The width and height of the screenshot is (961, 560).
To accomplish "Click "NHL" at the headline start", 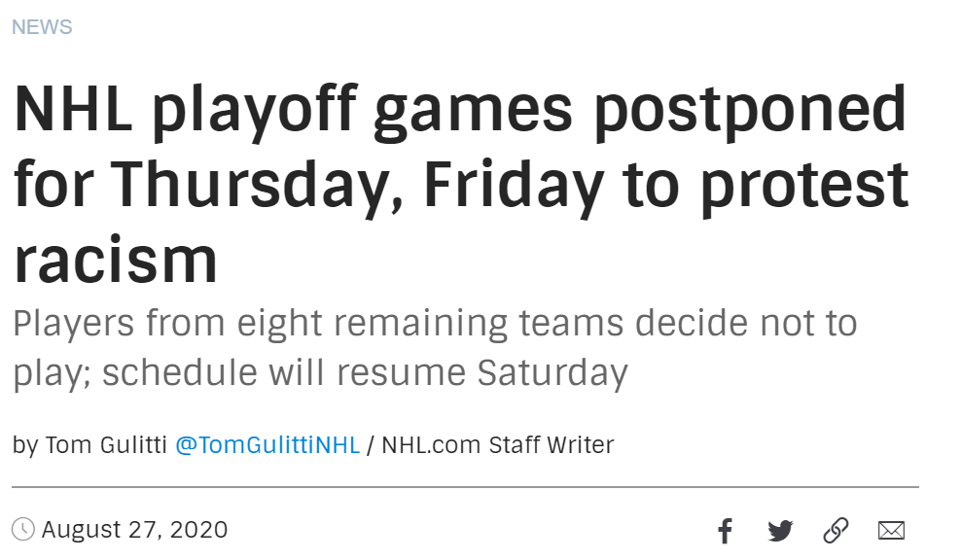I will 73,109.
